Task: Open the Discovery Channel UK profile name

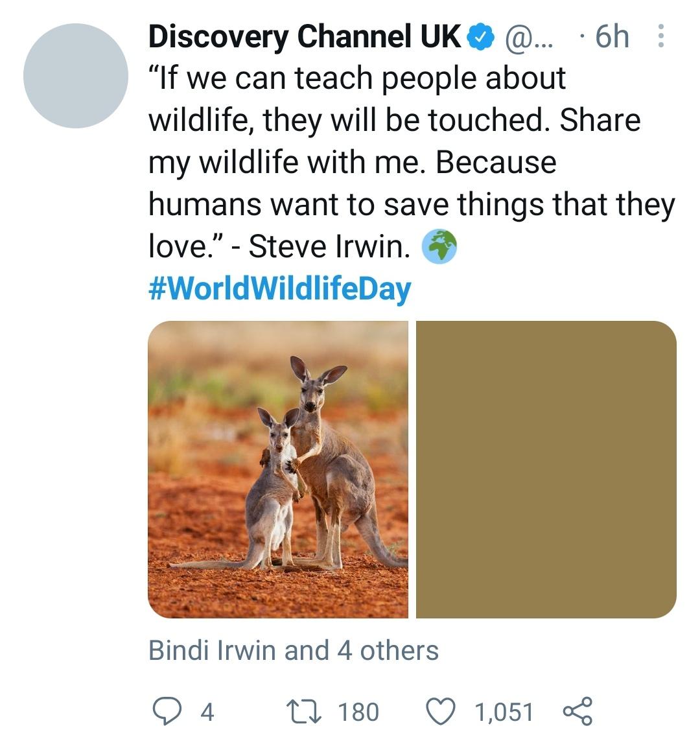Action: (304, 37)
